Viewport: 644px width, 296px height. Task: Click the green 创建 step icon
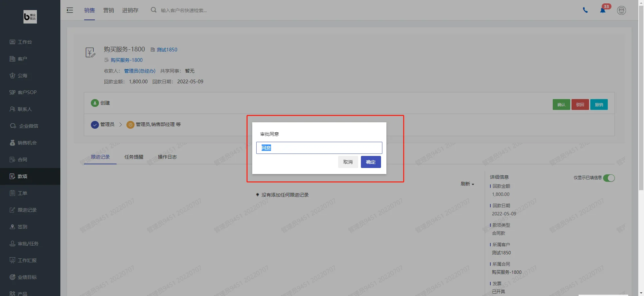tap(95, 103)
